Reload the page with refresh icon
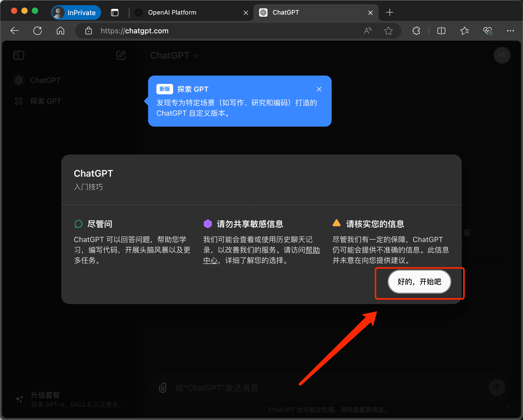 [x=38, y=31]
